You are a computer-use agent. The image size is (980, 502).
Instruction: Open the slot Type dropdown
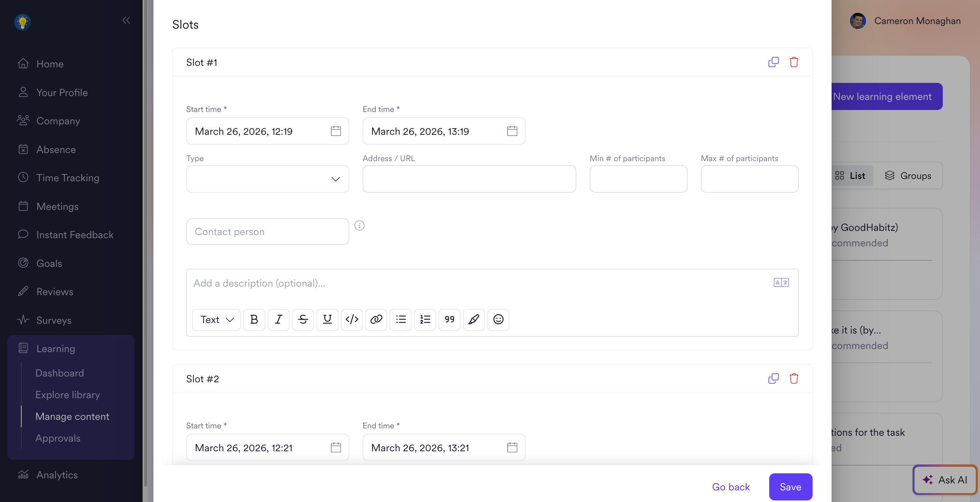click(267, 179)
